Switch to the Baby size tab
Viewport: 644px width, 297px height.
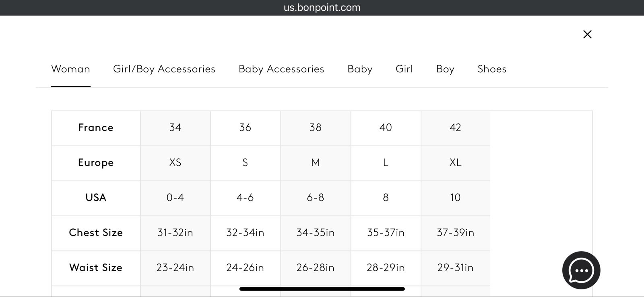[360, 69]
